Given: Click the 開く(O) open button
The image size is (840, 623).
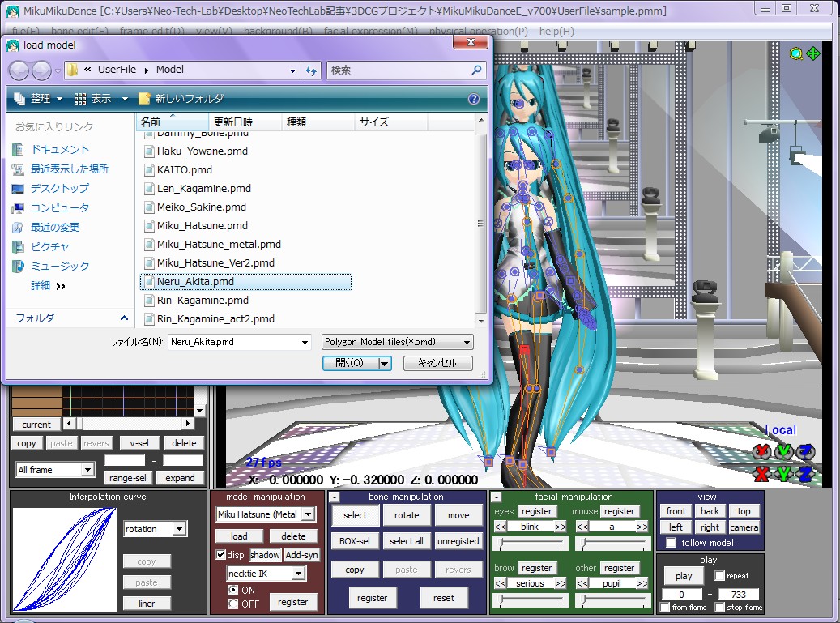Looking at the screenshot, I should tap(350, 363).
